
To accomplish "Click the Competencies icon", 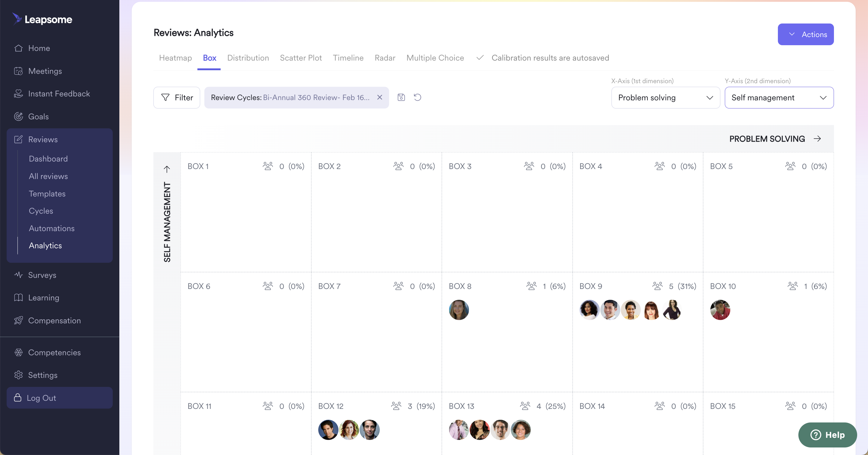I will pyautogui.click(x=18, y=353).
